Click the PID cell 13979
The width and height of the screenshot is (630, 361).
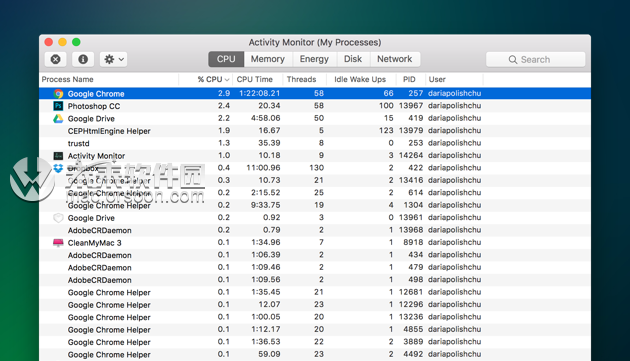click(x=411, y=131)
